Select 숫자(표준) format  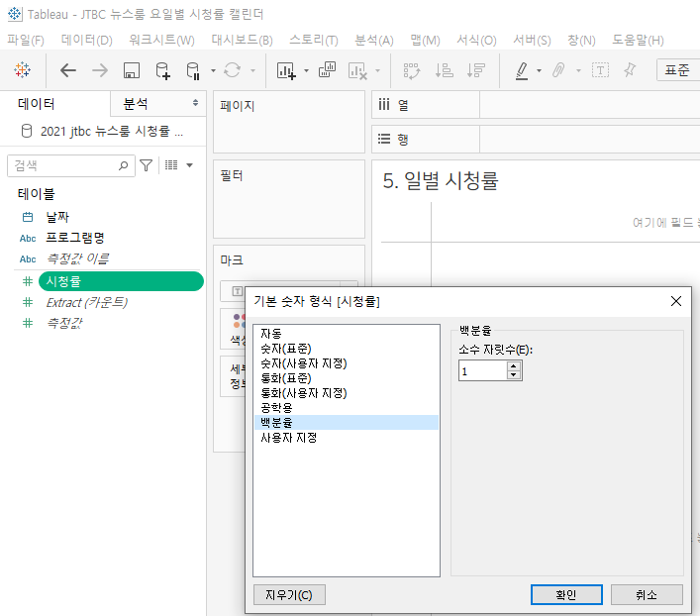pos(347,348)
